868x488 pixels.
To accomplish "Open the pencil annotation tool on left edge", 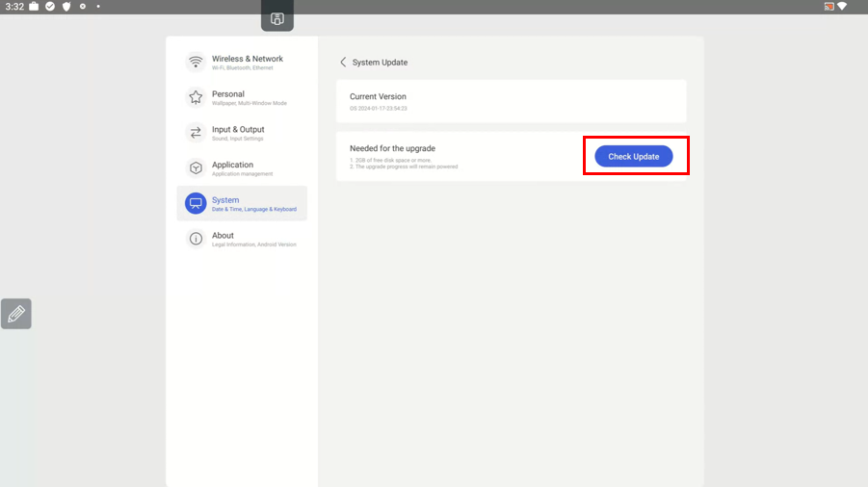I will [x=16, y=314].
